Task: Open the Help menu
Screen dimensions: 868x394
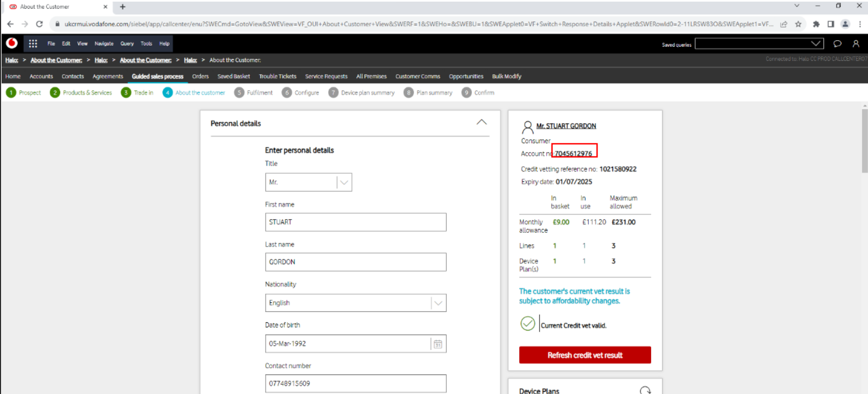Action: 164,43
